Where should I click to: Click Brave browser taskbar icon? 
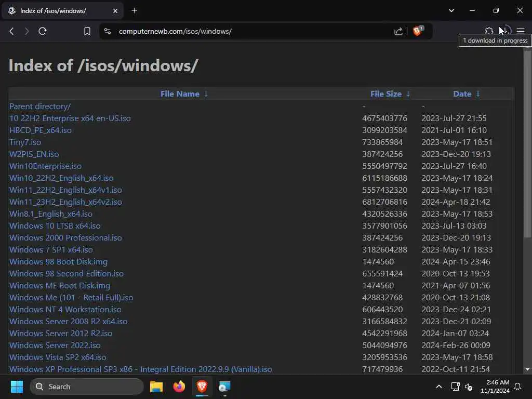pyautogui.click(x=202, y=387)
